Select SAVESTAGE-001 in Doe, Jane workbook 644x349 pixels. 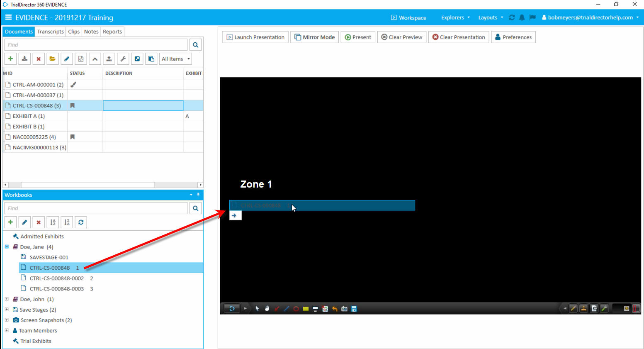point(49,257)
